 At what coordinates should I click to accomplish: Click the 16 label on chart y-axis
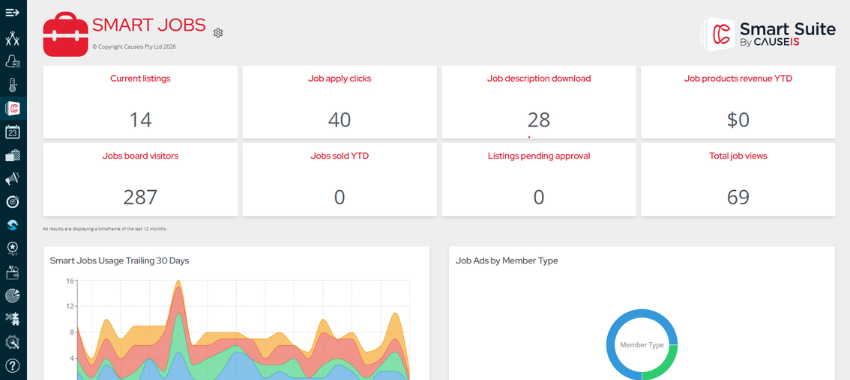[70, 281]
